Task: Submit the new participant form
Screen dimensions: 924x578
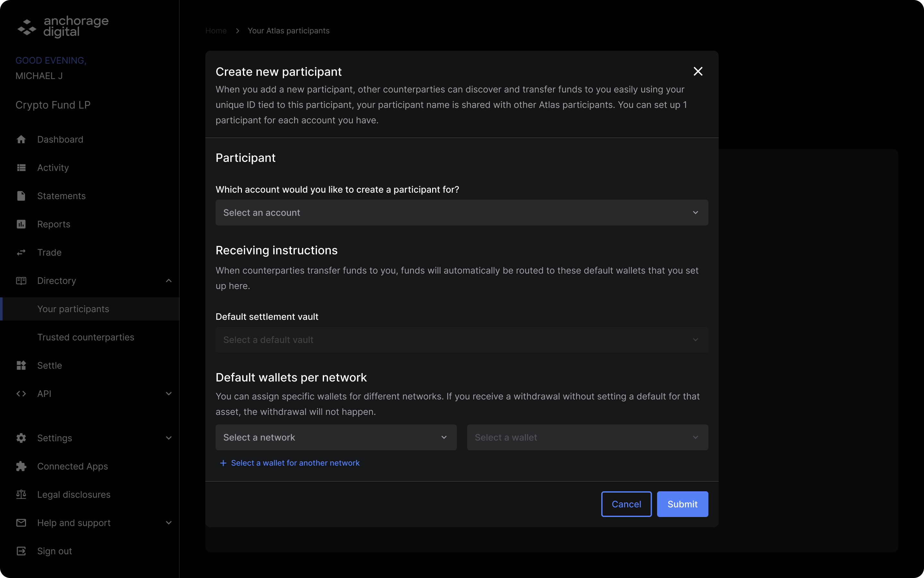Action: [682, 504]
